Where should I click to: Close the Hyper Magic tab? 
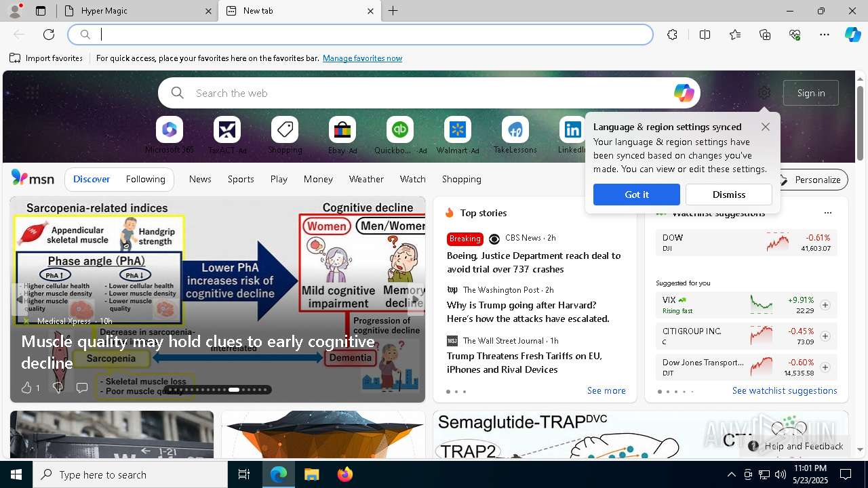tap(208, 11)
